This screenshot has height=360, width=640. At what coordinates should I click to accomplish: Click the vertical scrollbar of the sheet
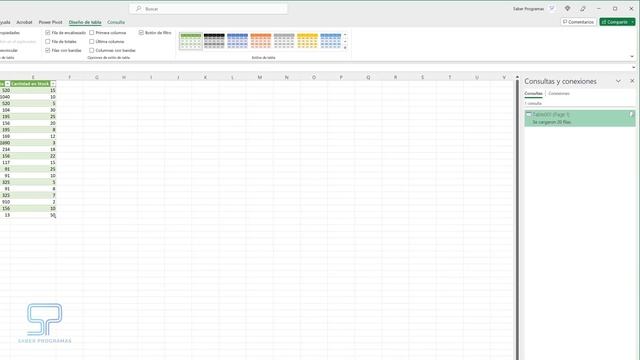coord(517,220)
